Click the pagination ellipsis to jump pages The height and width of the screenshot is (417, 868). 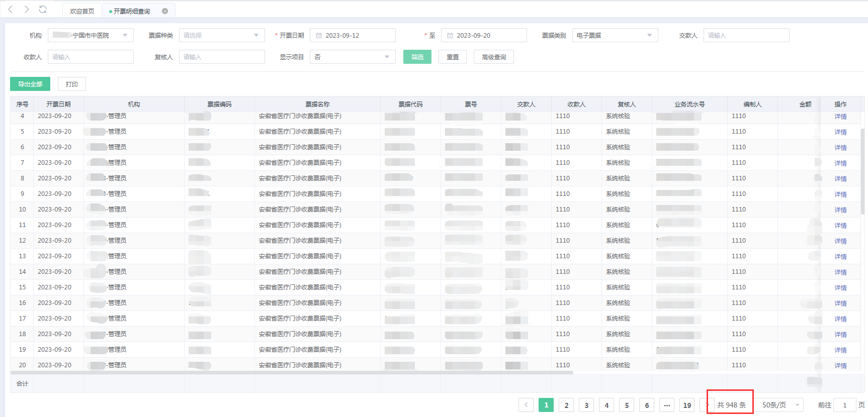(x=667, y=405)
